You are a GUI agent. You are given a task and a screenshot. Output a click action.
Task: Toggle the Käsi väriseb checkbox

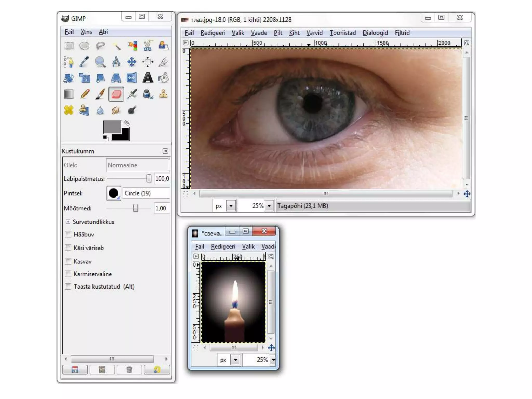[x=68, y=248]
